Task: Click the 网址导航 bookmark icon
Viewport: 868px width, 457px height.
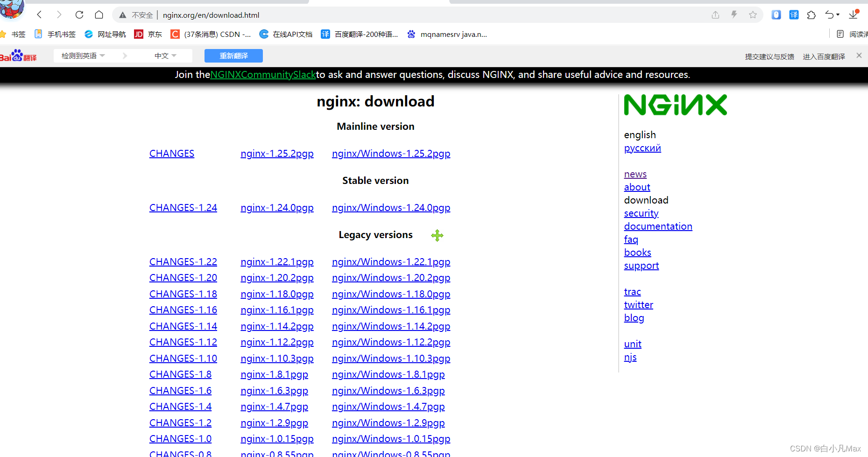Action: coord(88,34)
